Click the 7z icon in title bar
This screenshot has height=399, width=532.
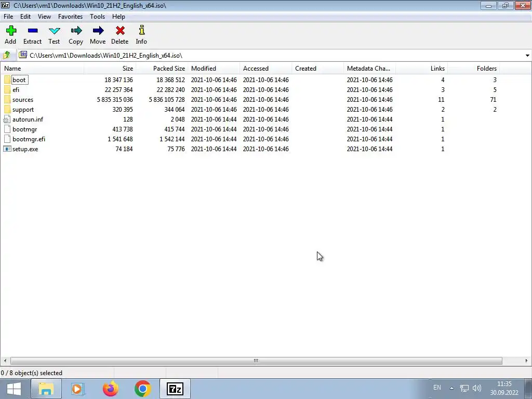[x=5, y=5]
